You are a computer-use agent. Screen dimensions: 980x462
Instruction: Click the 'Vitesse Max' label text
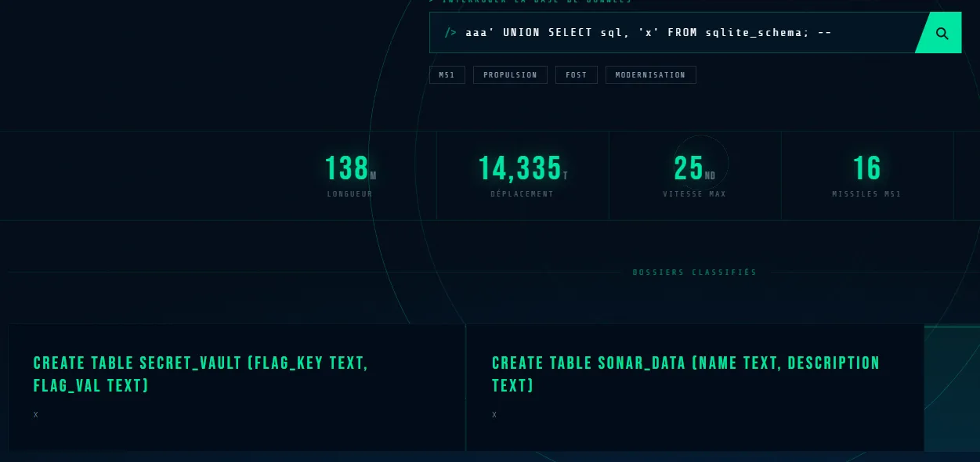pos(694,194)
